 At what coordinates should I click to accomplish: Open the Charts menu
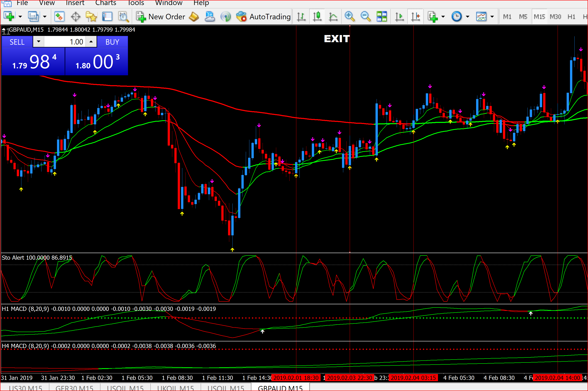pyautogui.click(x=106, y=3)
